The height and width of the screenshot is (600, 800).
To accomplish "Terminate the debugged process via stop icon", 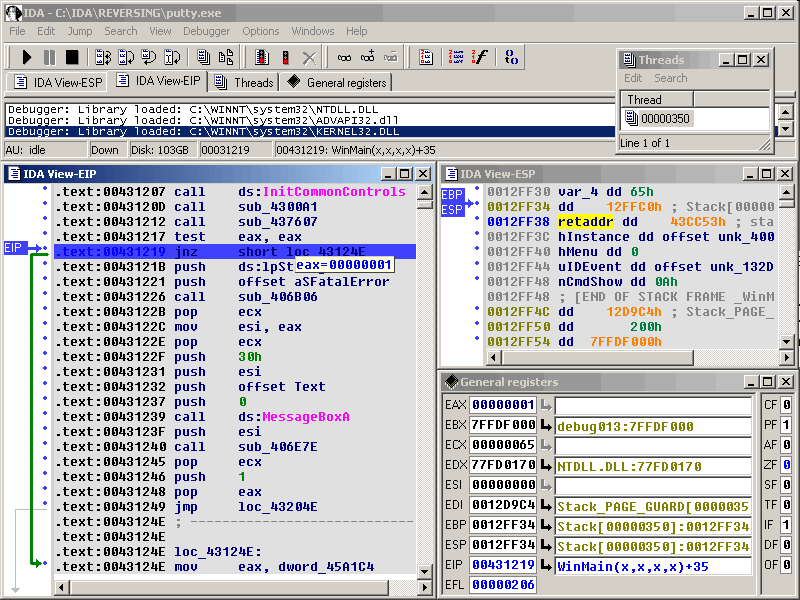I will [71, 57].
